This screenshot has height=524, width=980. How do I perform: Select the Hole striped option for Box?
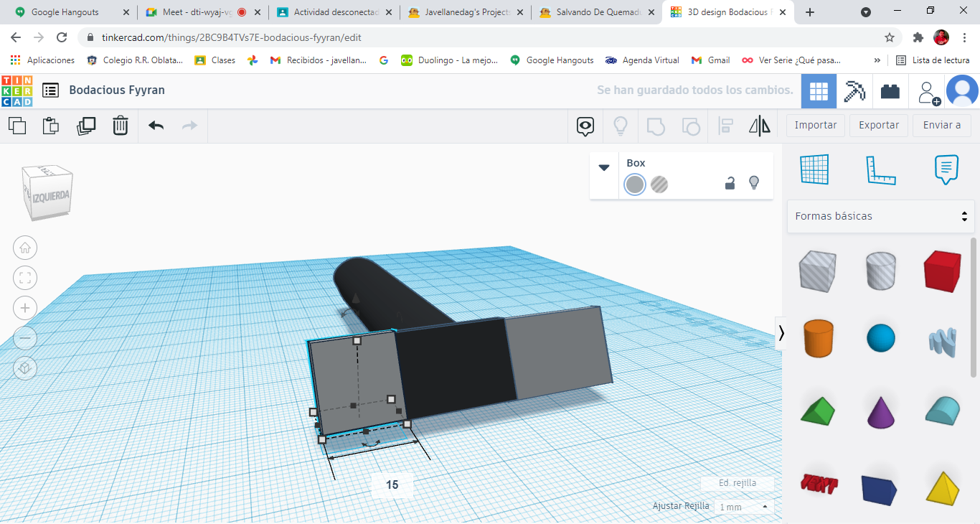(x=659, y=184)
